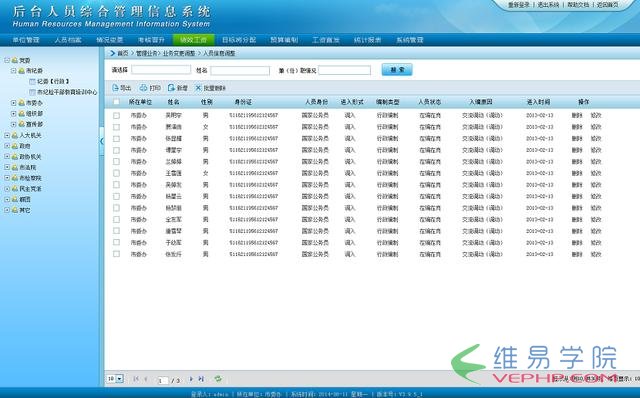
Task: Click the 人大机关 folder icon in tree
Action: pyautogui.click(x=15, y=135)
